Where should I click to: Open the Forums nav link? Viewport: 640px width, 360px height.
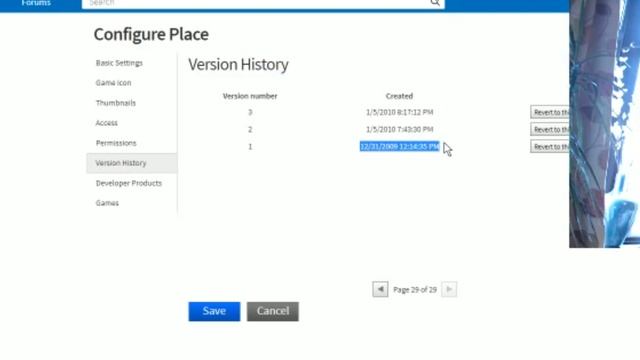click(x=36, y=3)
